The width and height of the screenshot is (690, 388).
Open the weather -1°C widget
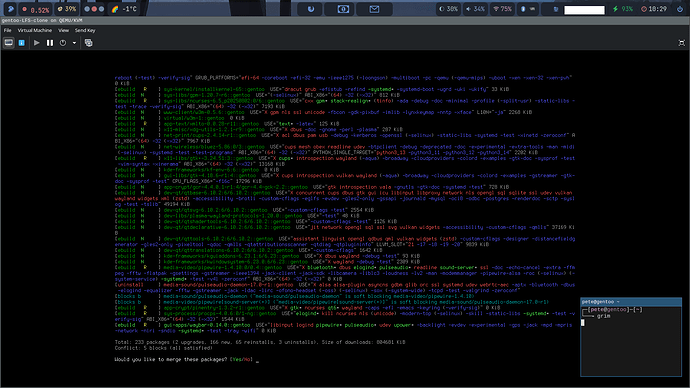[x=124, y=9]
